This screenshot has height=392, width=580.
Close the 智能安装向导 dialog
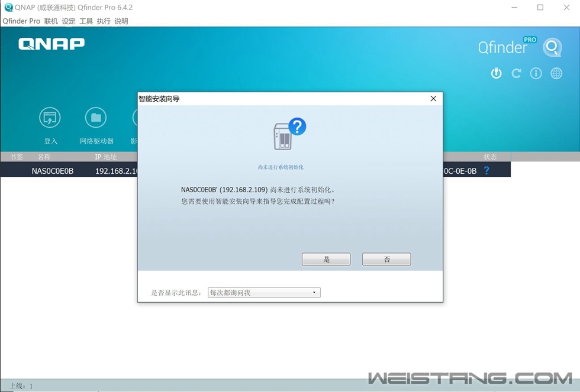(433, 99)
